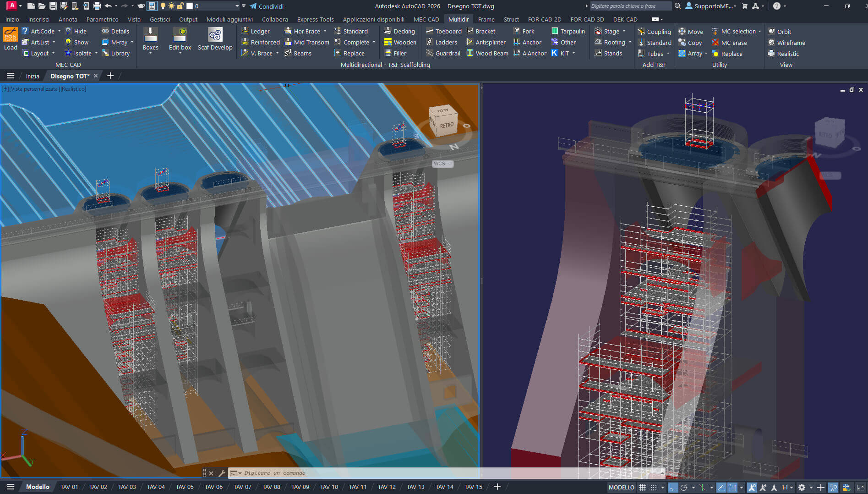Viewport: 868px width, 494px height.
Task: Open the Express Tools ribbon tab
Action: [x=315, y=19]
